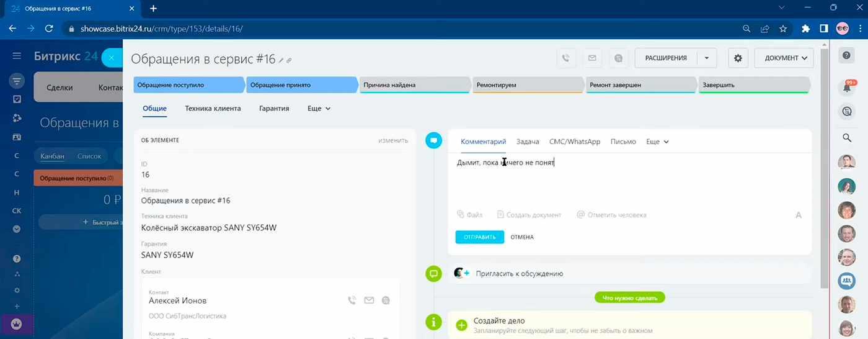Viewport: 868px width, 339px height.
Task: Open the help question mark icon
Action: [x=847, y=55]
